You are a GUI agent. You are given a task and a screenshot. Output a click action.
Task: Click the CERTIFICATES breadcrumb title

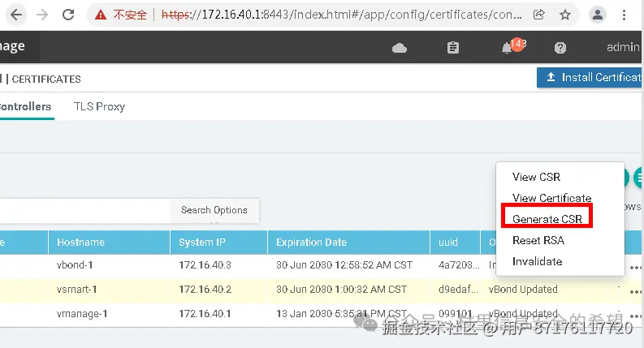(x=46, y=79)
